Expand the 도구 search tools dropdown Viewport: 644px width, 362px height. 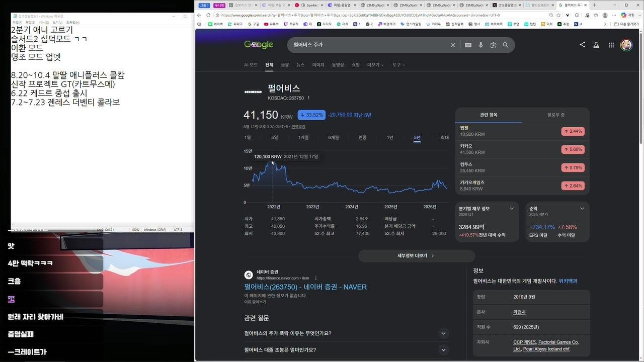[x=398, y=65]
